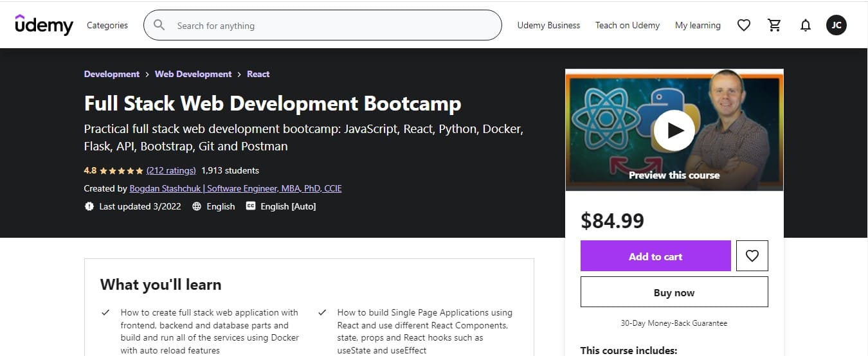Click the Full Stack Web Development Bootcamp title
Viewport: 868px width, 356px height.
273,103
